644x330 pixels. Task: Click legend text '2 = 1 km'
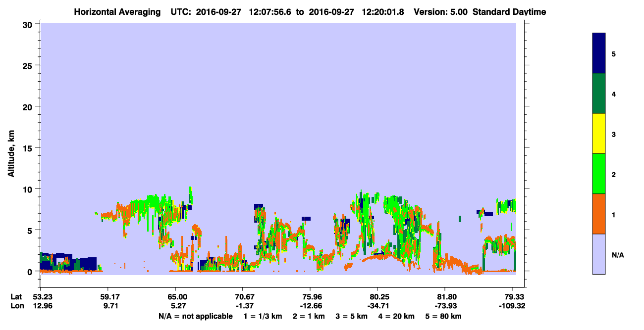[309, 316]
